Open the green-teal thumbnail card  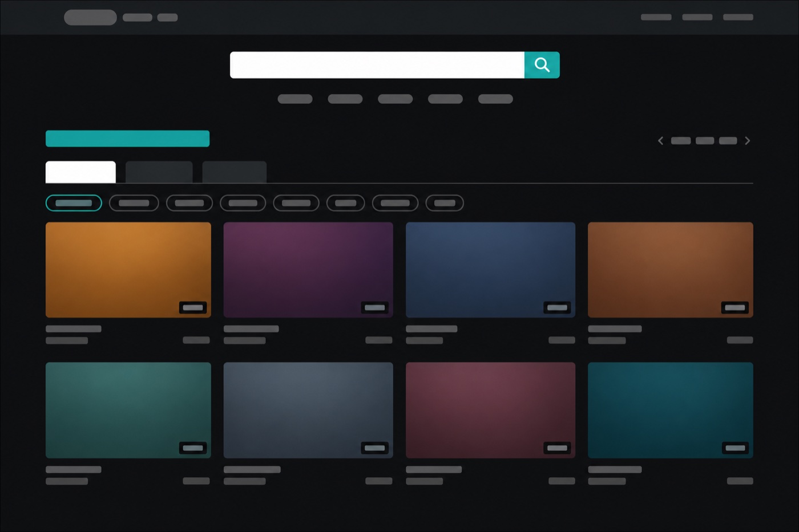click(128, 410)
